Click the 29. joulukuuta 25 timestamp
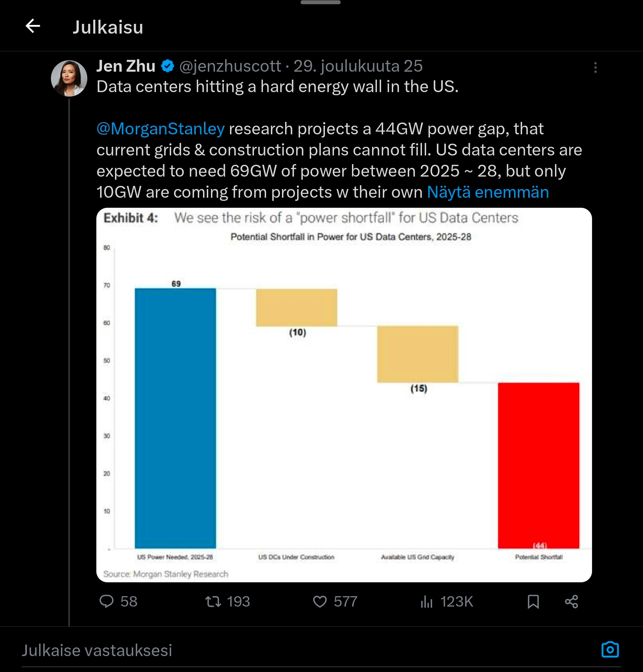This screenshot has height=672, width=643. (x=358, y=66)
